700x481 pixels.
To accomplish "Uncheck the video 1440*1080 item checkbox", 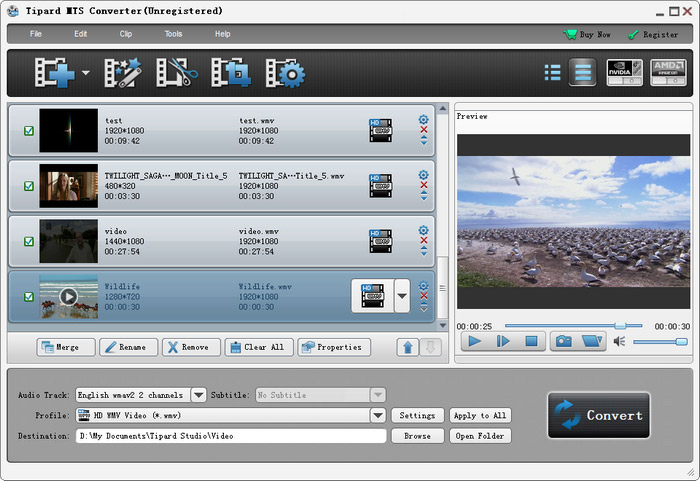I will (29, 241).
